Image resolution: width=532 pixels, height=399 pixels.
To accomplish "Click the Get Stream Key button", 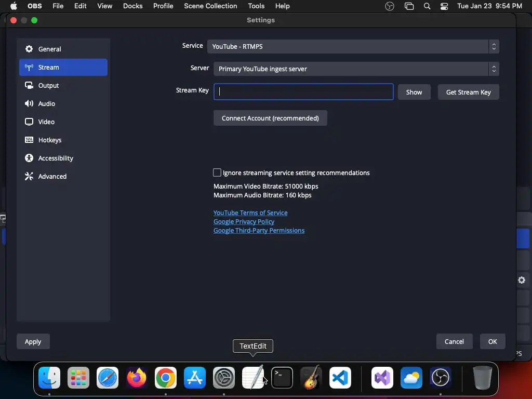I will click(468, 92).
